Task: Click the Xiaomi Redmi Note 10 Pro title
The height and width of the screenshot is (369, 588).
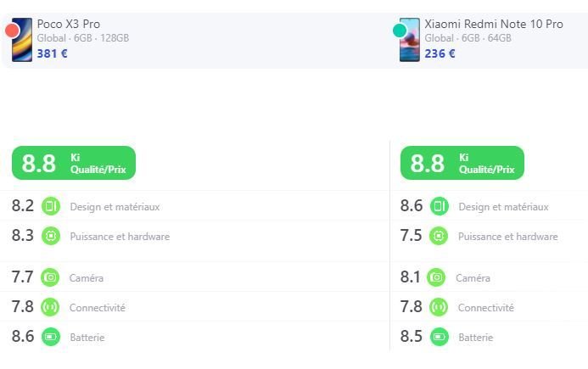Action: 493,24
